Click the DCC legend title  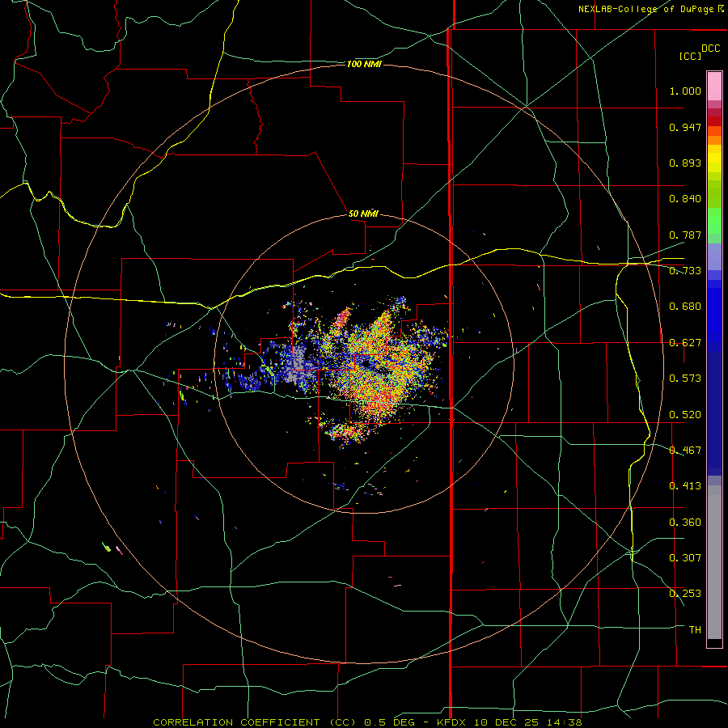pyautogui.click(x=710, y=49)
